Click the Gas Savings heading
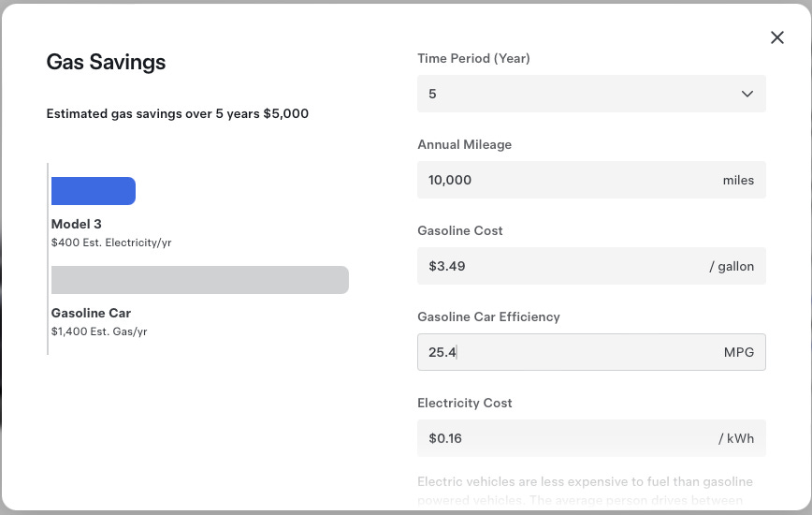Screen dimensions: 812x515 pyautogui.click(x=106, y=63)
